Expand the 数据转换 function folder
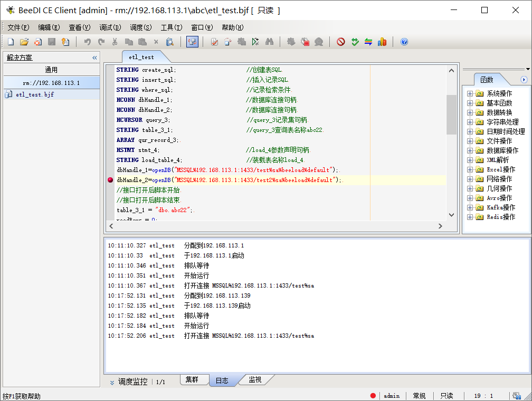 (470, 112)
